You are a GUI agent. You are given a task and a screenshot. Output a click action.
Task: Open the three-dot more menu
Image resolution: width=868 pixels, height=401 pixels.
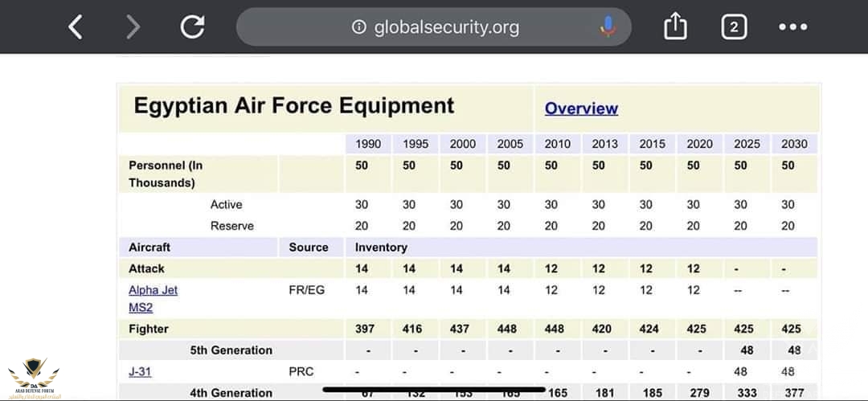[792, 27]
